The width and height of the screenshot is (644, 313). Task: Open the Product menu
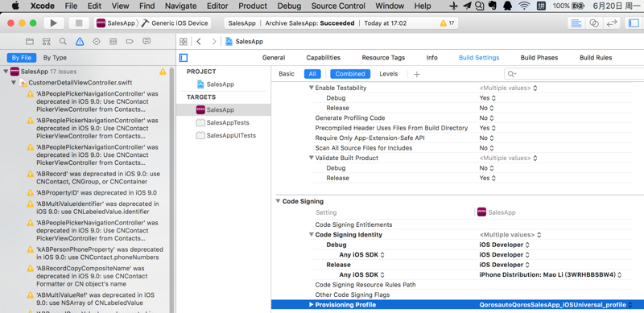click(x=253, y=6)
